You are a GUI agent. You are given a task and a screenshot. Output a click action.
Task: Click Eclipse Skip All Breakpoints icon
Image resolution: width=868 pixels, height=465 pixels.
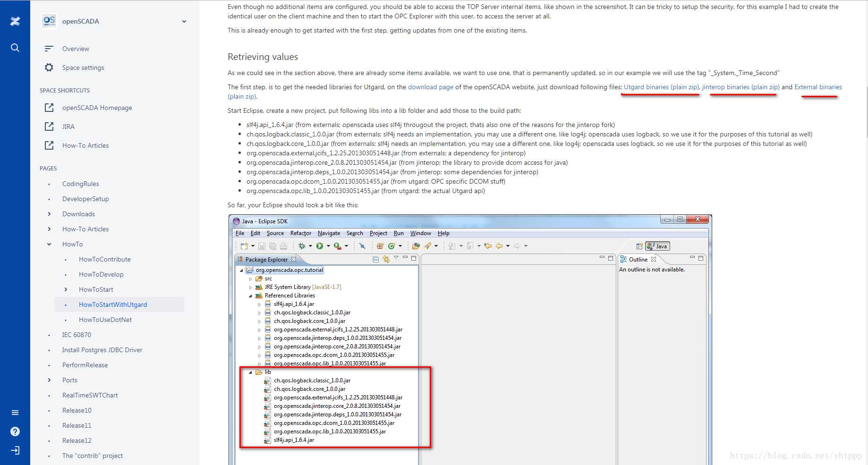(362, 246)
